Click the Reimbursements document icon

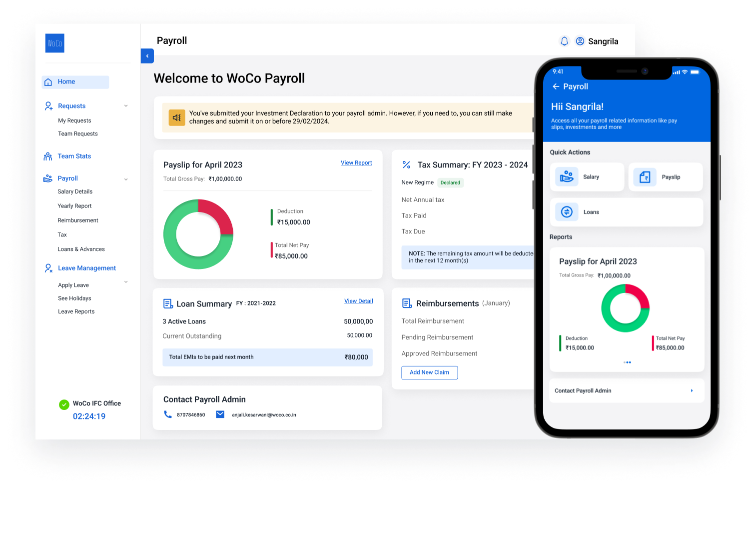pyautogui.click(x=407, y=303)
